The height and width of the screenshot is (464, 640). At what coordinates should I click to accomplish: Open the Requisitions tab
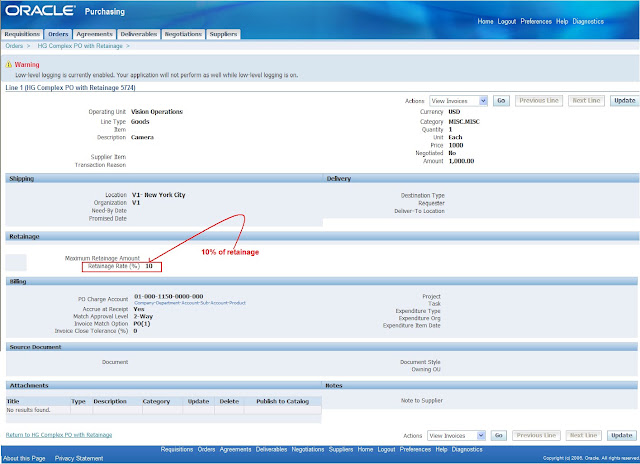22,34
